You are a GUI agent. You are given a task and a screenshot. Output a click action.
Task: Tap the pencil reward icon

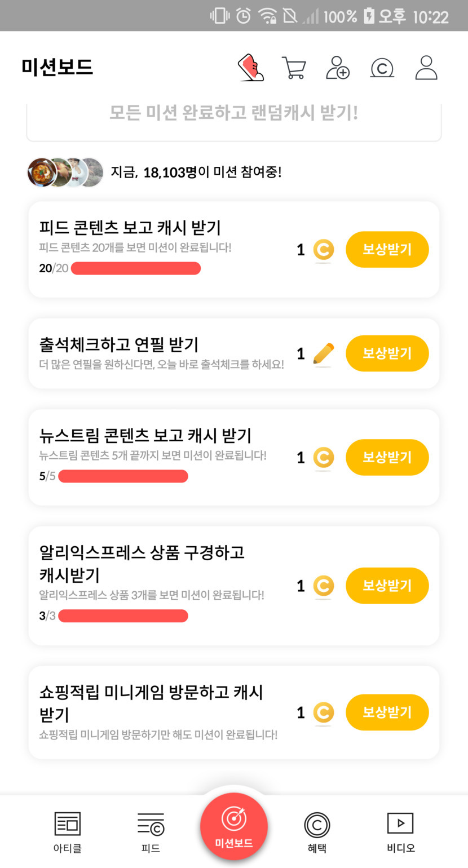(323, 354)
